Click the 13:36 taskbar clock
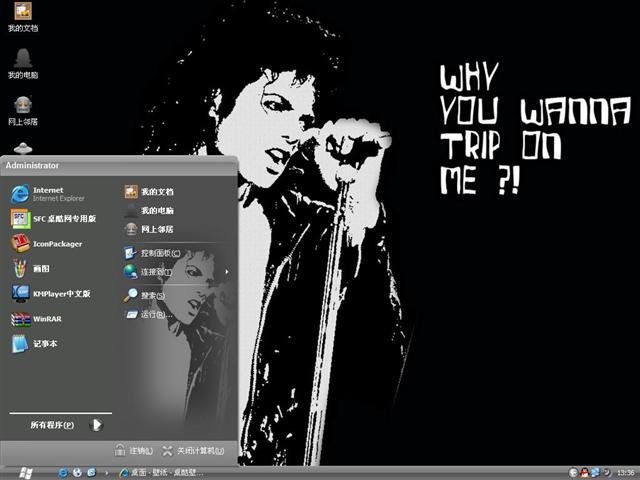The width and height of the screenshot is (640, 480). click(x=626, y=473)
